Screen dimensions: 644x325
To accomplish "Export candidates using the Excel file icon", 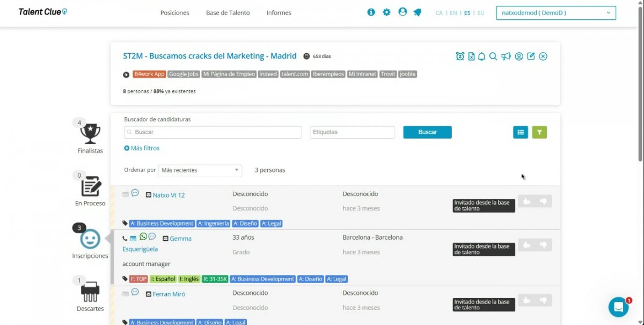I will point(471,56).
